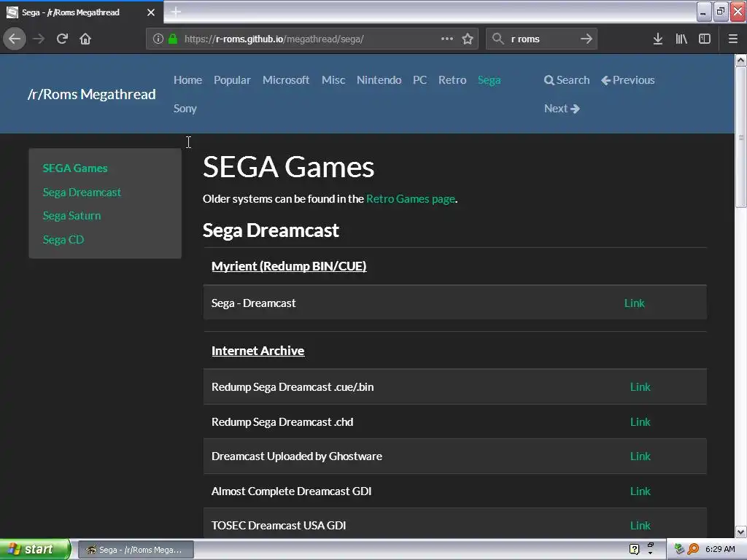This screenshot has width=747, height=560.
Task: Submit the 'r roms' search arrow
Action: [586, 39]
